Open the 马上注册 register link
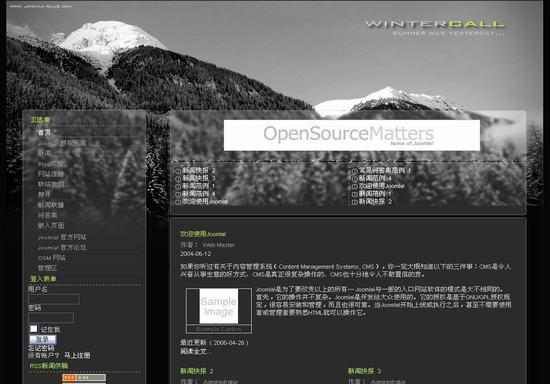The height and width of the screenshot is (384, 550). point(77,355)
